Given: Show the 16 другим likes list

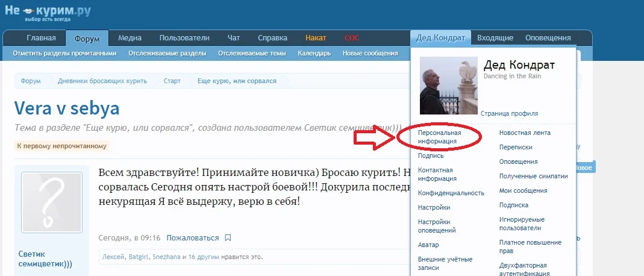Looking at the screenshot, I should click(x=204, y=257).
